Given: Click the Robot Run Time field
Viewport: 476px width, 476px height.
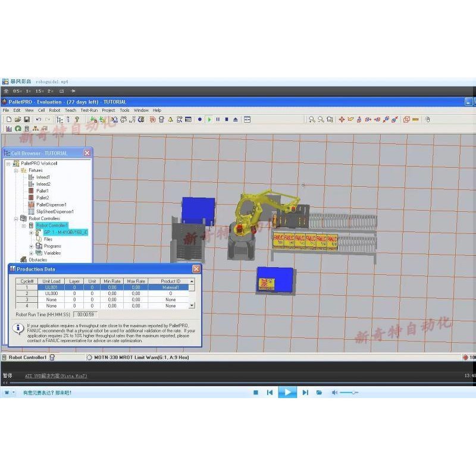Looking at the screenshot, I should [86, 315].
